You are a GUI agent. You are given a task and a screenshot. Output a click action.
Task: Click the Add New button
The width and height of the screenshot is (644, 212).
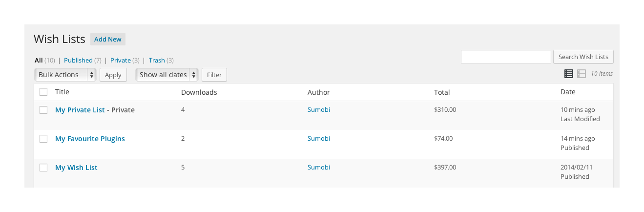108,39
